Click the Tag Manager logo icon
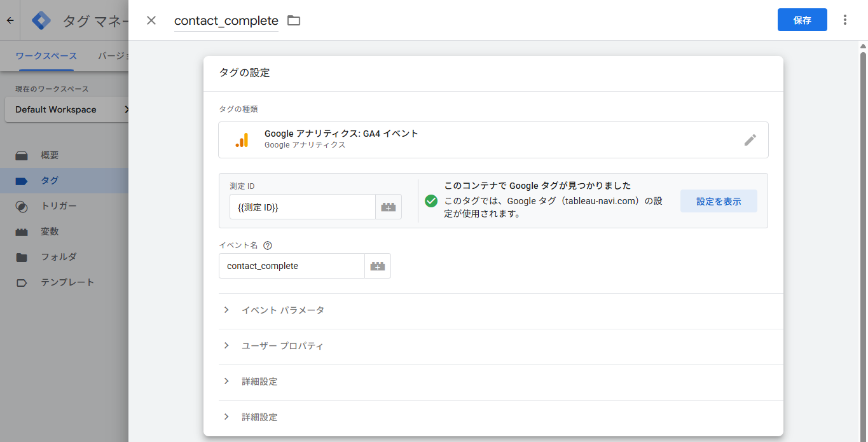Screen dimensions: 868x442 coord(41,20)
